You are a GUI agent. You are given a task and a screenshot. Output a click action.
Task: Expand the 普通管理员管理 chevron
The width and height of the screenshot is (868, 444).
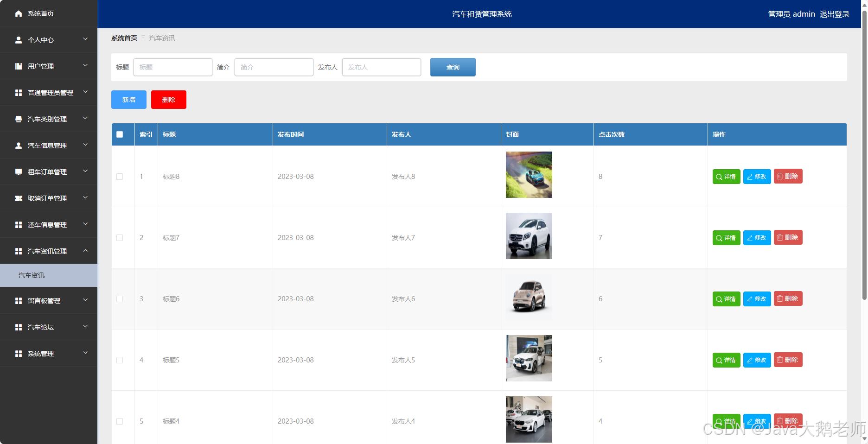coord(85,92)
